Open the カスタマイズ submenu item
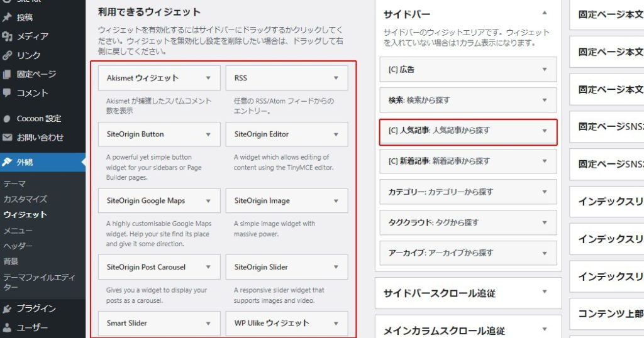 tap(25, 199)
